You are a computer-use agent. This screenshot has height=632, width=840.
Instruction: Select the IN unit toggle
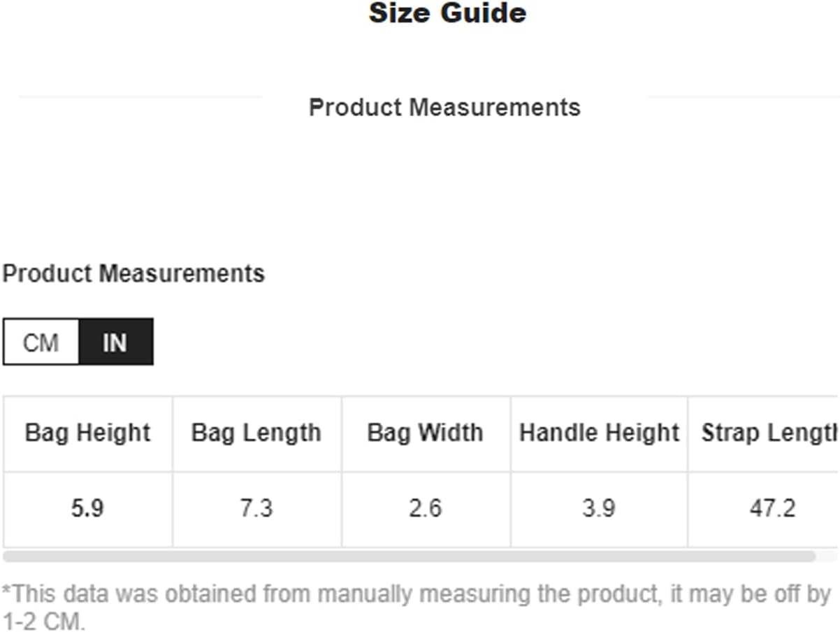115,343
